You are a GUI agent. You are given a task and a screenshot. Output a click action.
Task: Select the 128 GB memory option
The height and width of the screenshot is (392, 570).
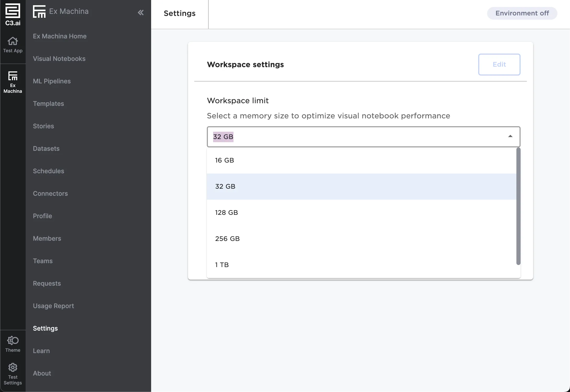pos(226,212)
